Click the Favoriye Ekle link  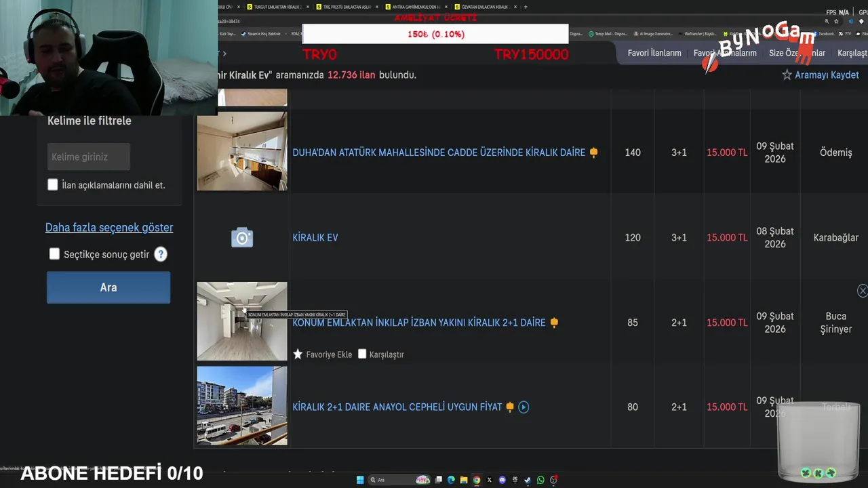329,354
